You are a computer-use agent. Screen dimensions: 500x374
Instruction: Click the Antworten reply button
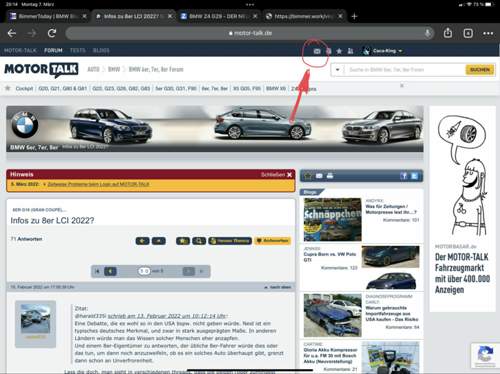click(272, 241)
